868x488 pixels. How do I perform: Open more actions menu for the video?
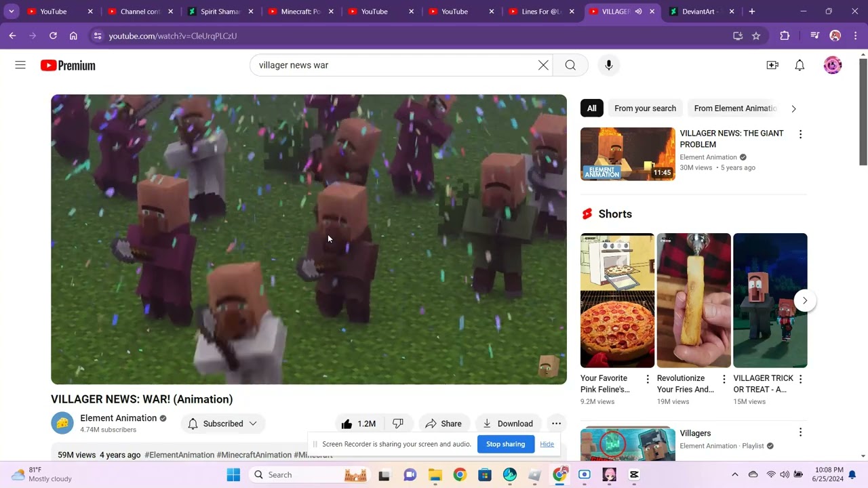[556, 424]
